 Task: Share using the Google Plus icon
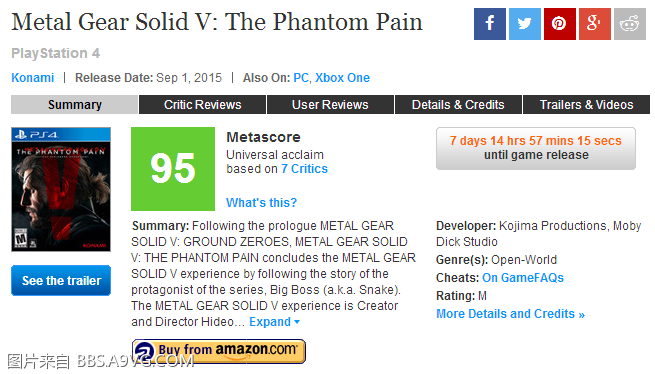(595, 24)
